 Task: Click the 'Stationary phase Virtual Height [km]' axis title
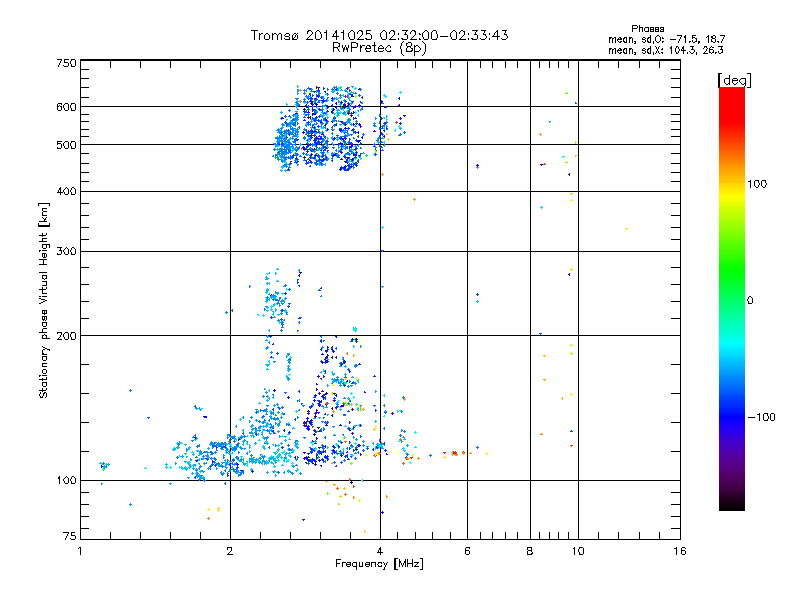point(43,301)
